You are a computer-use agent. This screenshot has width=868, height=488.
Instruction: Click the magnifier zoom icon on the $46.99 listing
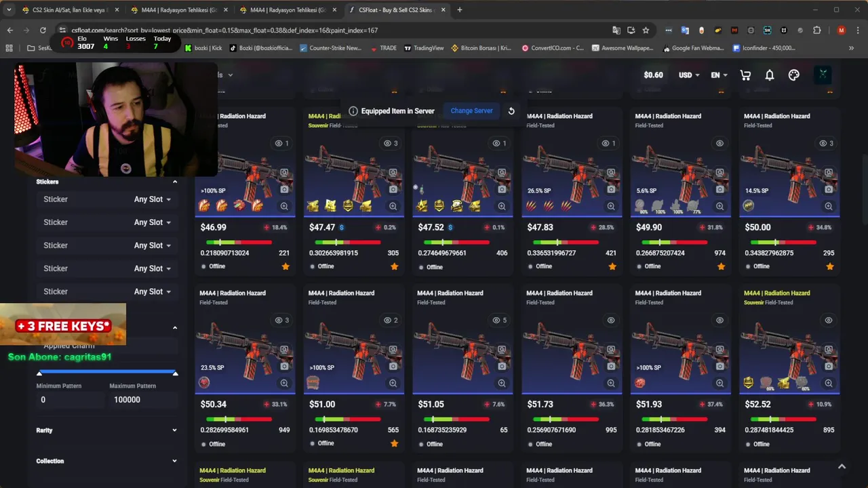(x=284, y=206)
